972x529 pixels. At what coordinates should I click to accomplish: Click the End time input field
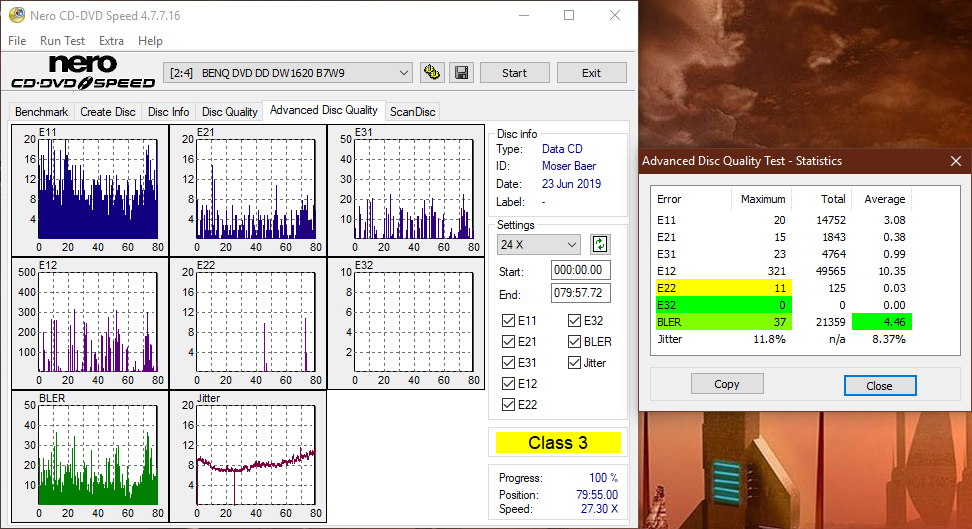(x=580, y=293)
